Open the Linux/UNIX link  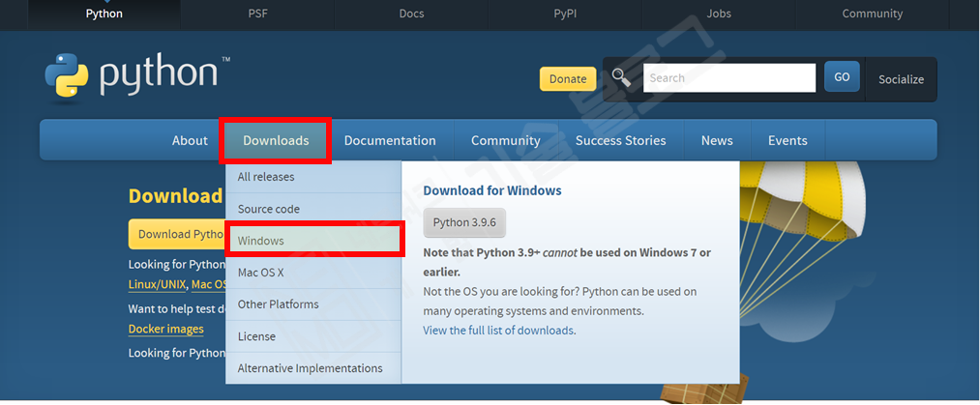(157, 284)
